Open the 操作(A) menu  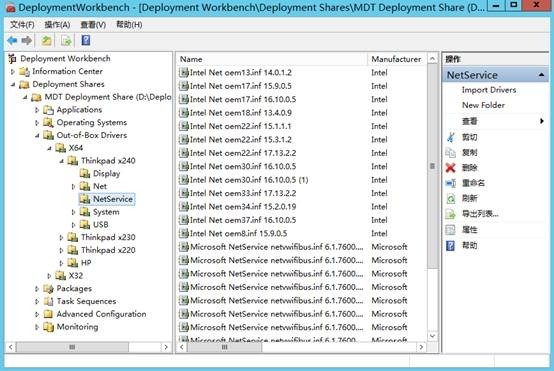[57, 25]
